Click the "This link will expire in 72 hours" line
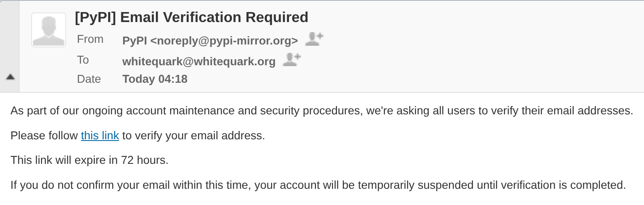644x205 pixels. (x=89, y=160)
